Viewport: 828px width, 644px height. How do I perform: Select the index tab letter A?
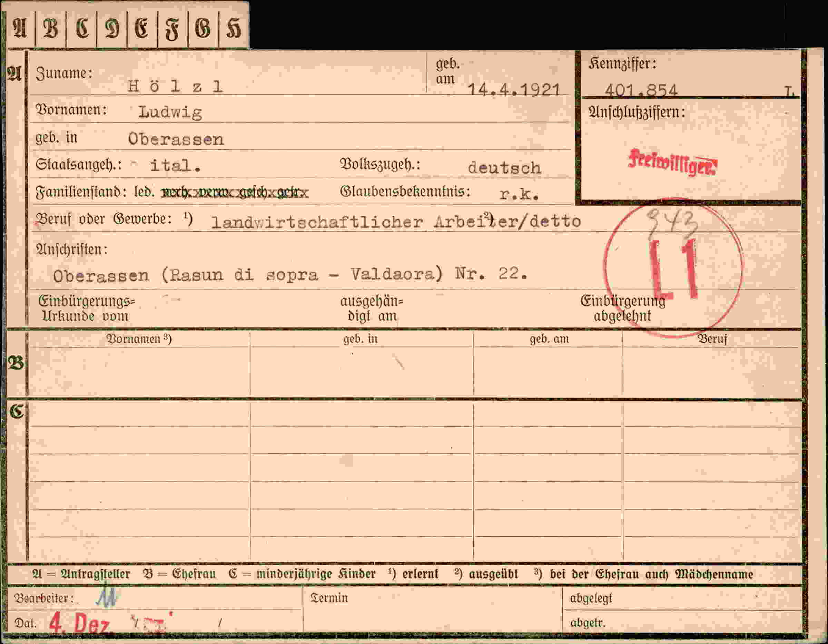[20, 28]
